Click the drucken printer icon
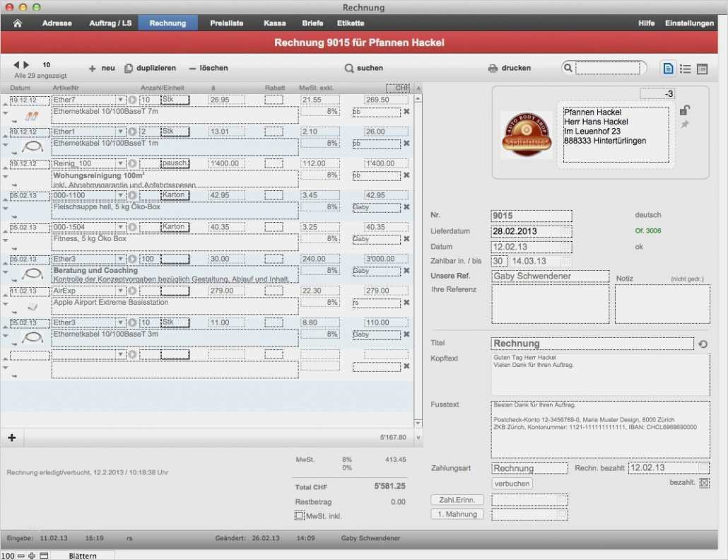 493,69
